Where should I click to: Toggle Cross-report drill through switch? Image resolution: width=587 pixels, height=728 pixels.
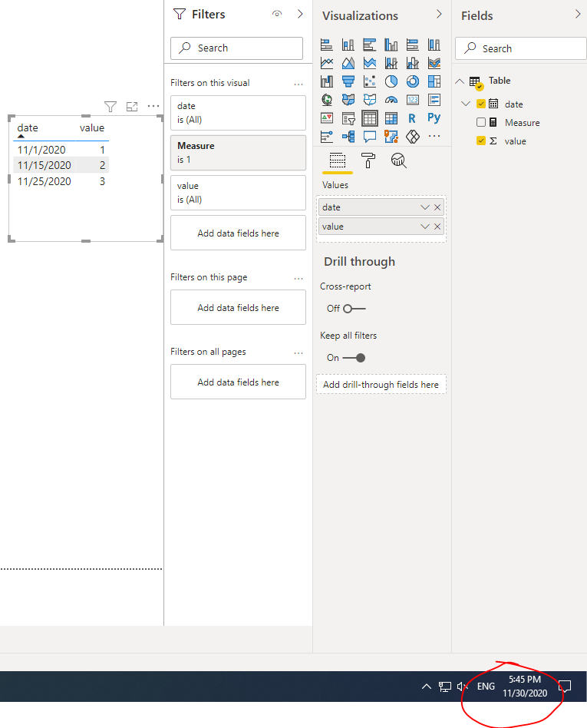pos(355,309)
